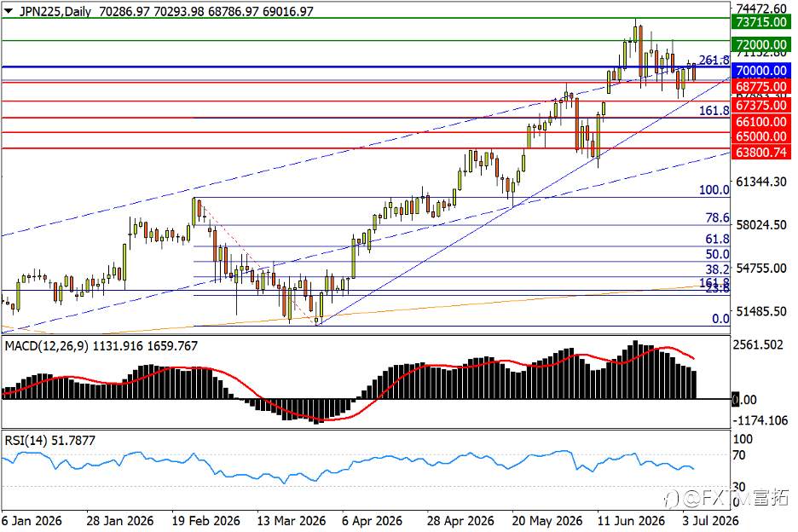
Task: Click the Fibonacci 261.8 level label
Action: click(714, 60)
